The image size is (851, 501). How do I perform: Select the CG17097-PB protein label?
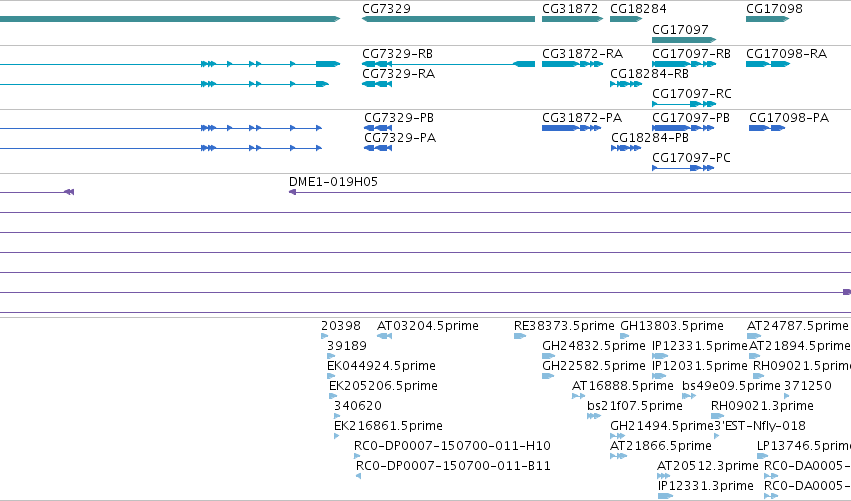click(x=690, y=118)
